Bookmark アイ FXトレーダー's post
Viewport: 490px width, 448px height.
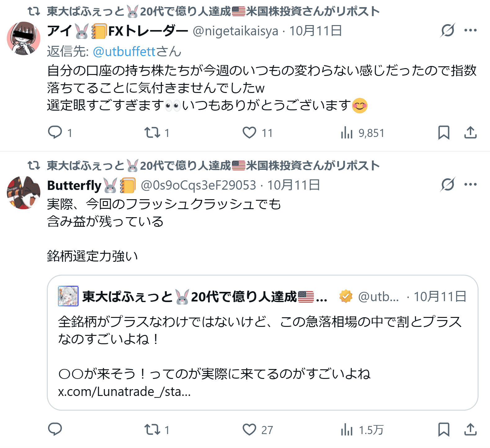(x=444, y=133)
